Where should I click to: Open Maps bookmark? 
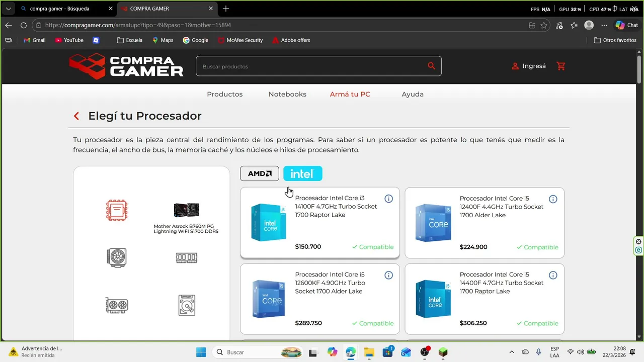pyautogui.click(x=163, y=40)
